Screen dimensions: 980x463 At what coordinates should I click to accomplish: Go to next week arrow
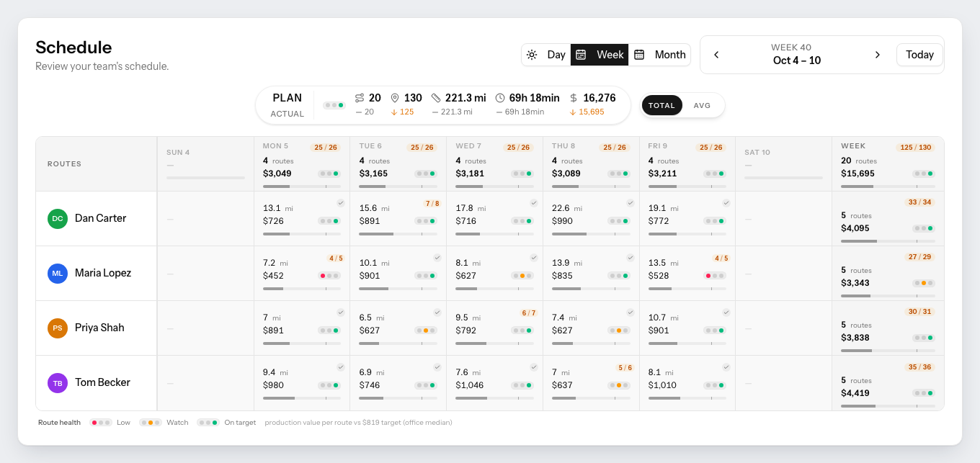(x=877, y=55)
